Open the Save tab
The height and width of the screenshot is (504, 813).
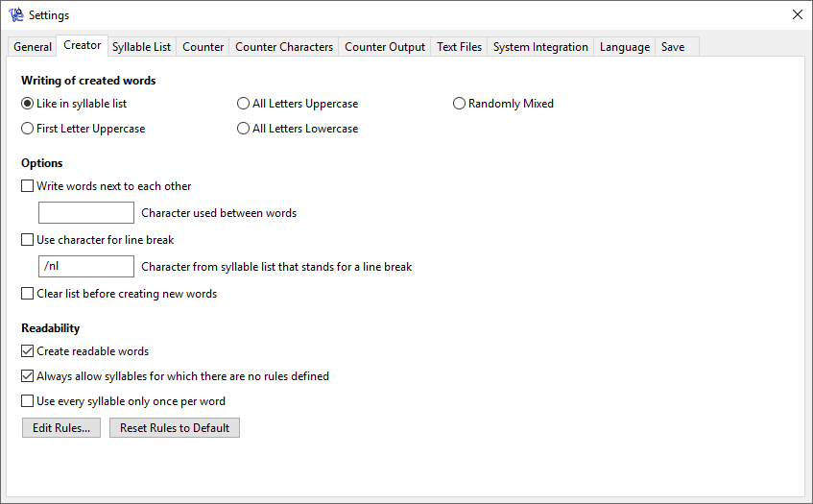(673, 47)
